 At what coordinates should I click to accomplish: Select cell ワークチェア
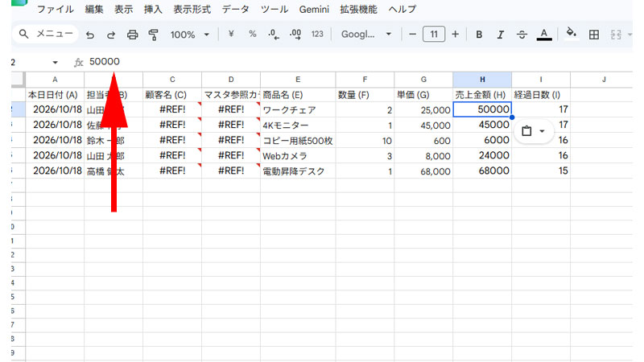[x=298, y=109]
